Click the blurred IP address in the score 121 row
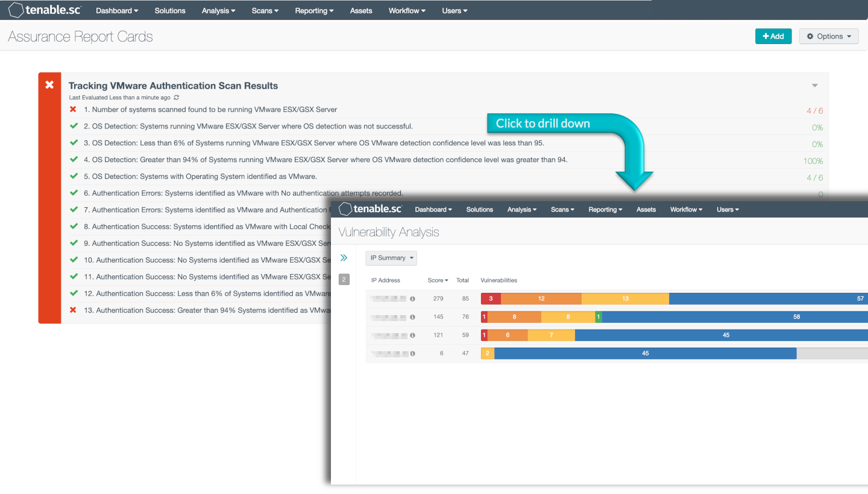 [389, 335]
